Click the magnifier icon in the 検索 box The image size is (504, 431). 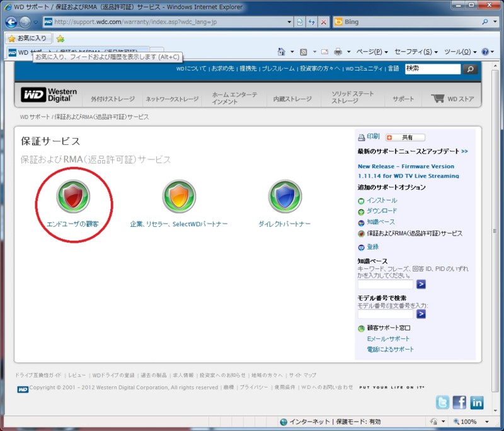[x=470, y=69]
